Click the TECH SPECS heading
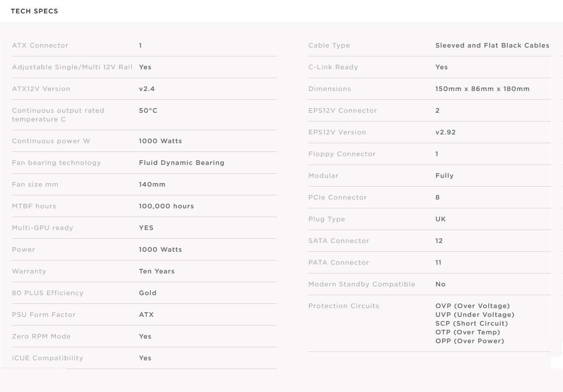 [x=34, y=11]
